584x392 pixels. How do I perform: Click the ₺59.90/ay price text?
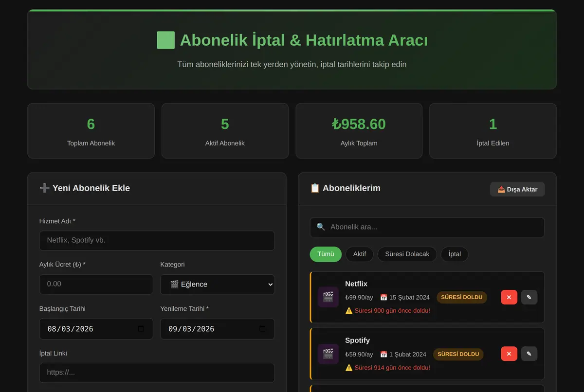click(359, 355)
